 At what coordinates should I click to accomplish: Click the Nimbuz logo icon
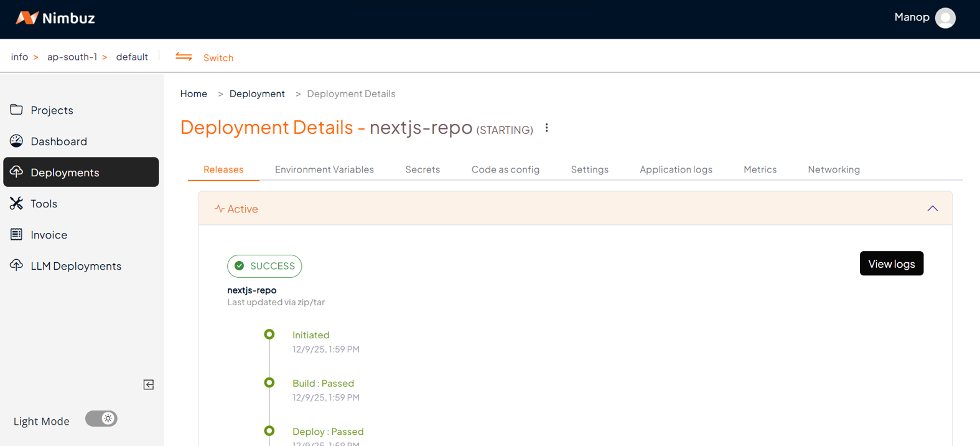click(26, 18)
